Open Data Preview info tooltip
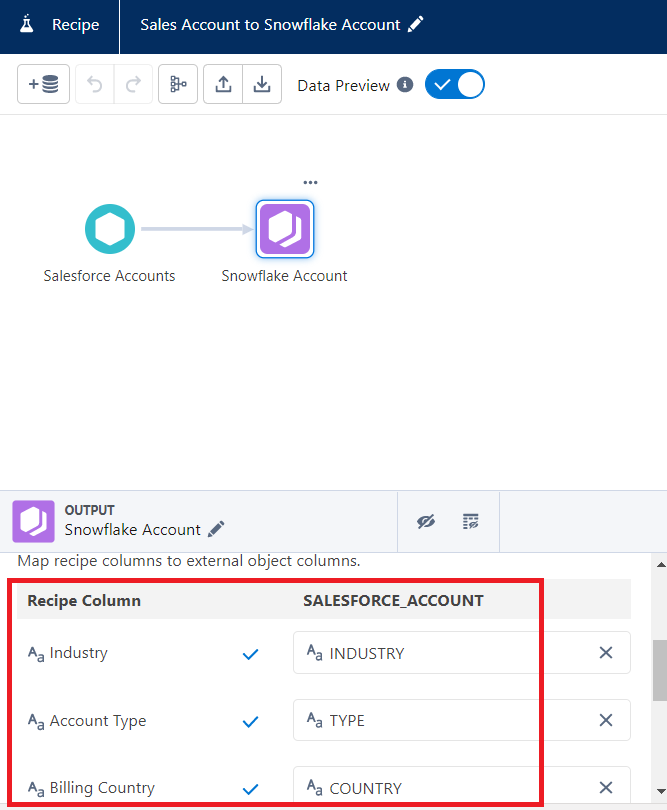The height and width of the screenshot is (810, 667). coord(405,85)
